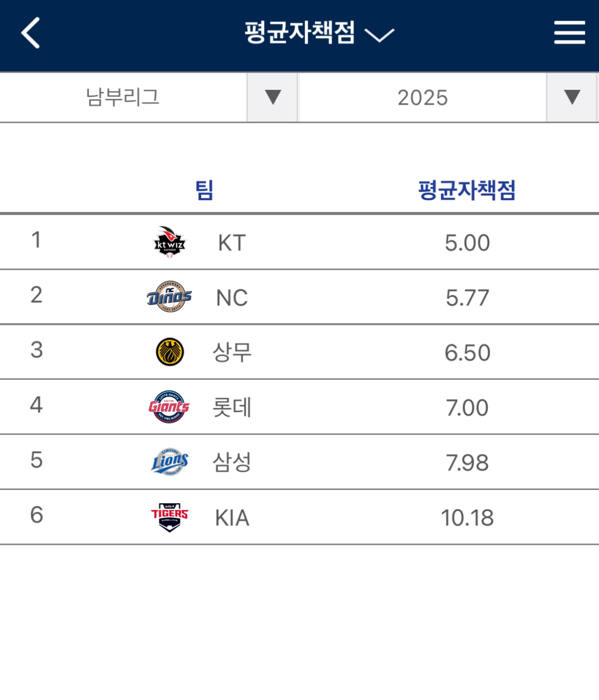Click the back arrow in the header
This screenshot has height=700, width=599.
31,32
